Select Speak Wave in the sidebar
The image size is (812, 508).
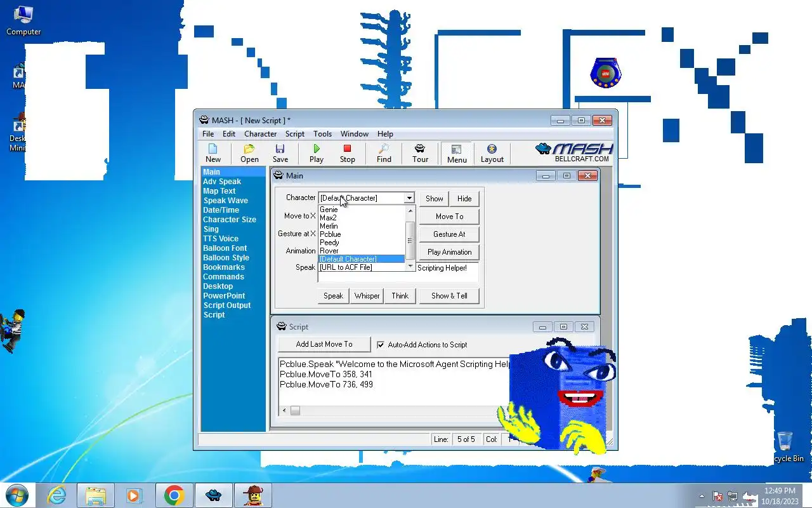click(x=226, y=201)
